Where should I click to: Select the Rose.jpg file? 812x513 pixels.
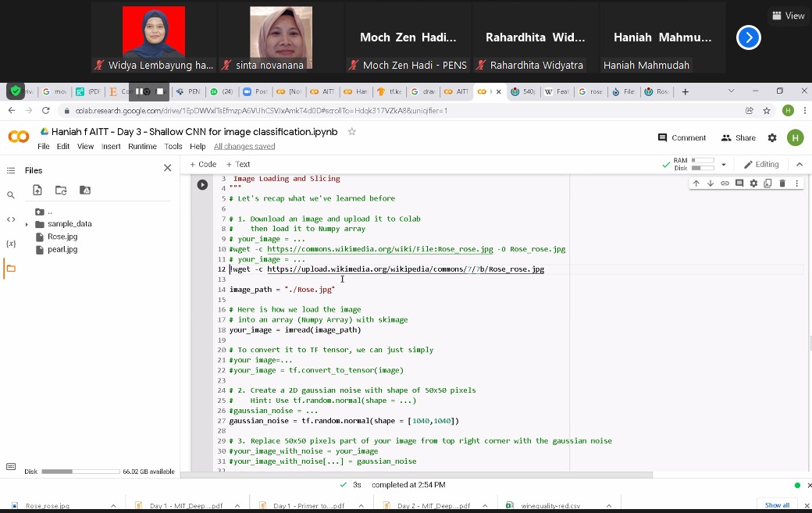(x=62, y=237)
